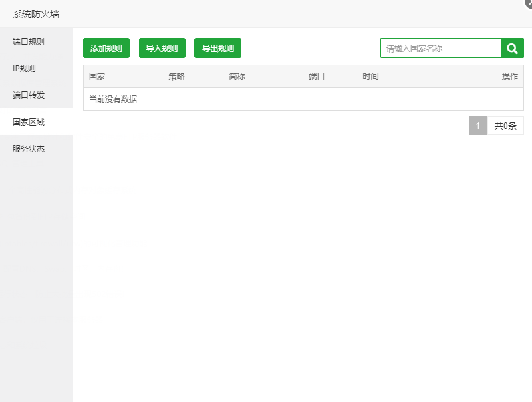This screenshot has width=532, height=402.
Task: Click the 国家 column header
Action: pyautogui.click(x=97, y=77)
